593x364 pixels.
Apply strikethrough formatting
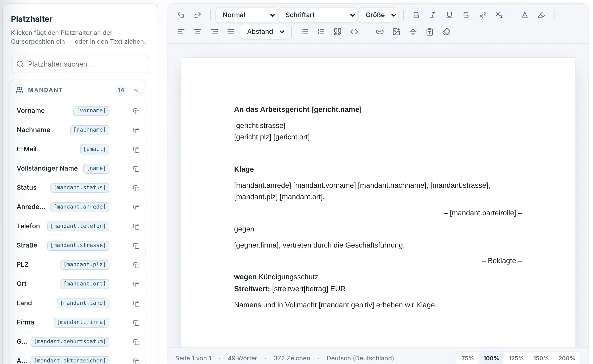(466, 15)
